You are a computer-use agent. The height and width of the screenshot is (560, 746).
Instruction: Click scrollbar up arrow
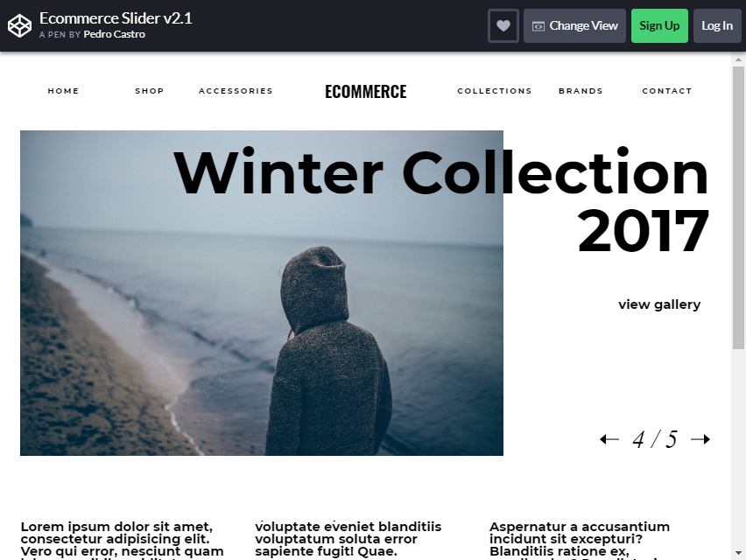click(738, 59)
